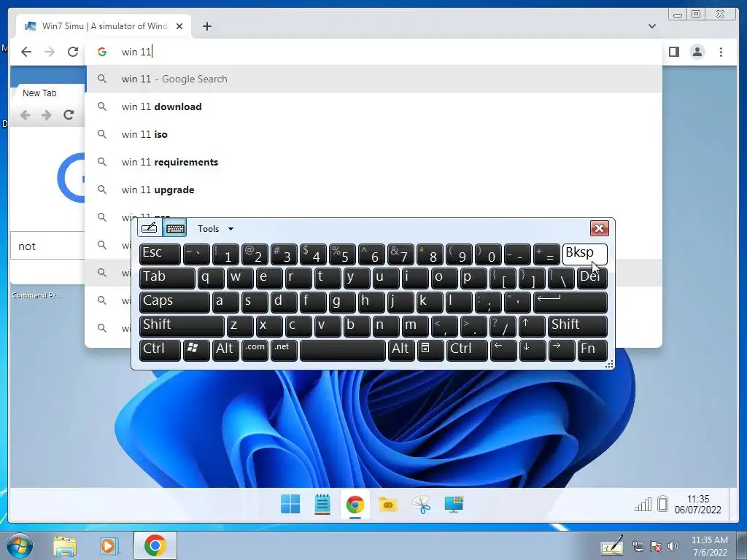Click the Chrome reload page icon
747x560 pixels.
tap(72, 52)
